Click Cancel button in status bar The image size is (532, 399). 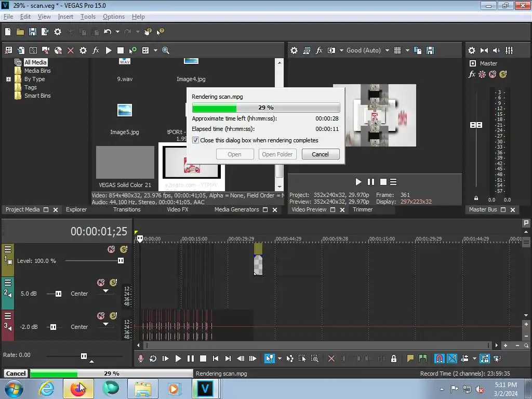16,374
